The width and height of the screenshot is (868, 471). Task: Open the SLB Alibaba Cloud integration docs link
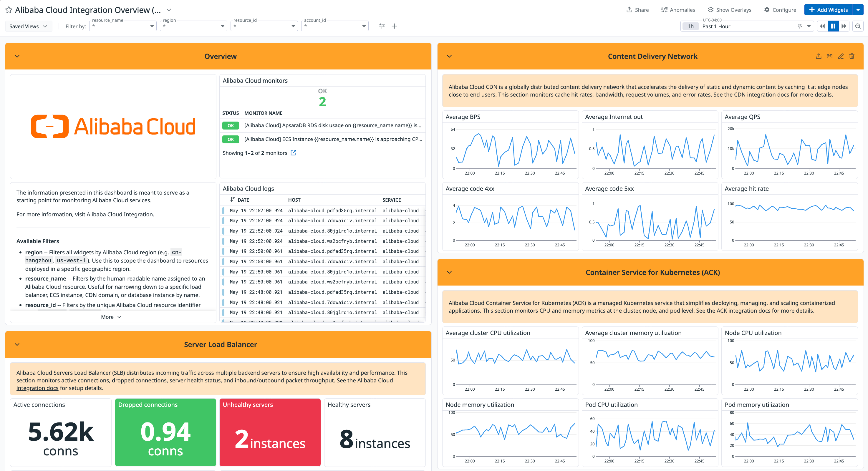coord(375,380)
